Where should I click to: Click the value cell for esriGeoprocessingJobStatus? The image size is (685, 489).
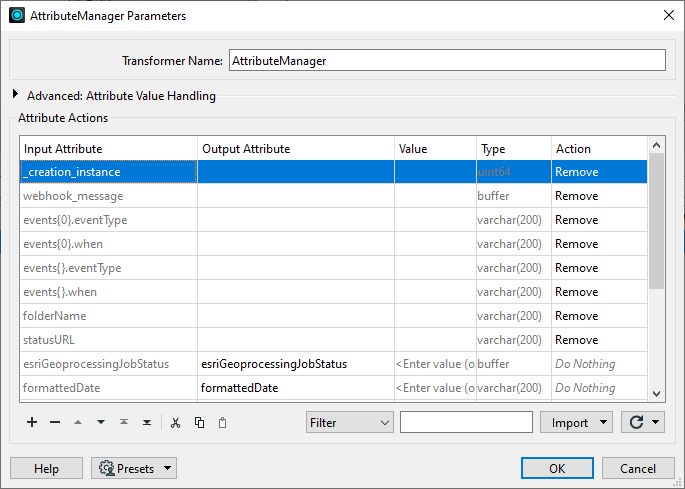[435, 364]
